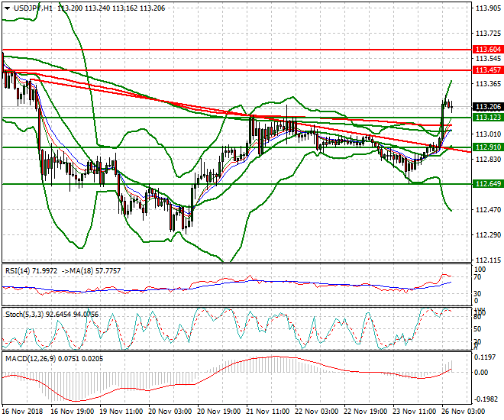Click the 16 Nov 2018 date on time axis
This screenshot has width=504, height=420.
22,410
